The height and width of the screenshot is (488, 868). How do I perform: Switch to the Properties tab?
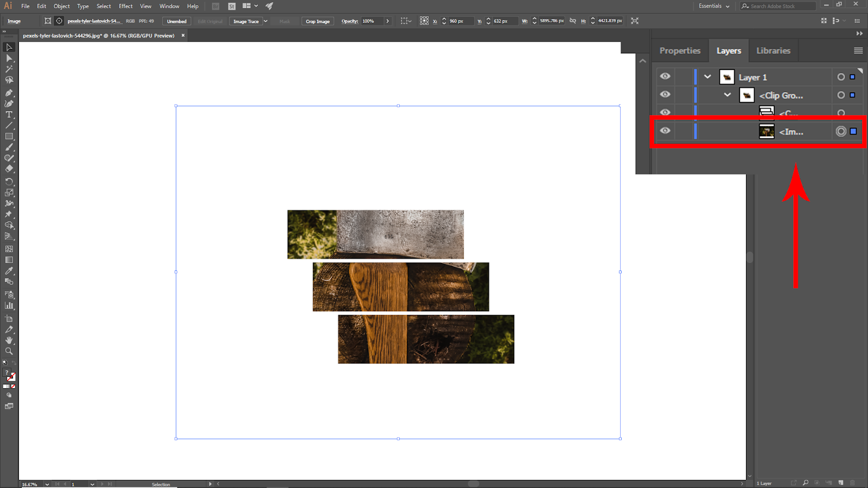(680, 50)
